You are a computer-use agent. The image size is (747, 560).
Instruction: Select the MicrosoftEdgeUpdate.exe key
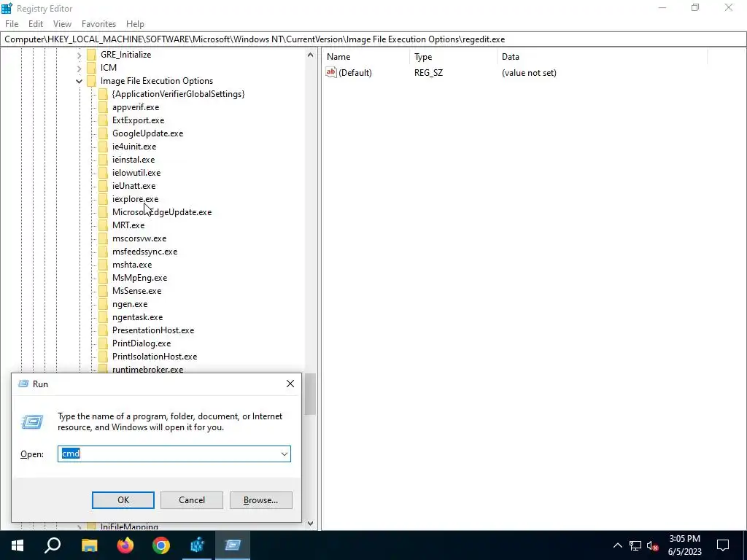pyautogui.click(x=162, y=212)
